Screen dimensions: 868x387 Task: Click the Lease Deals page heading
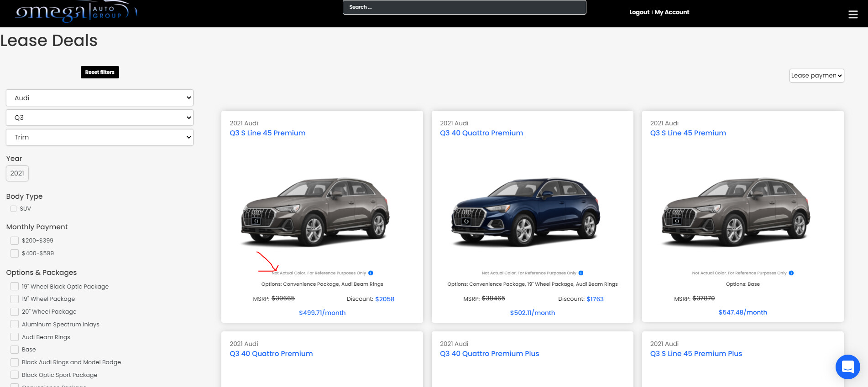[x=49, y=41]
